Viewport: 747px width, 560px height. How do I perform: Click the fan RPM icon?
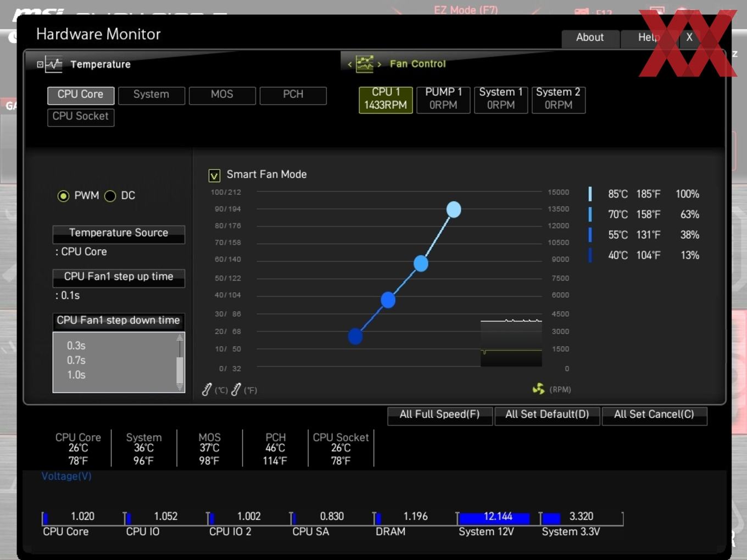[x=538, y=389]
